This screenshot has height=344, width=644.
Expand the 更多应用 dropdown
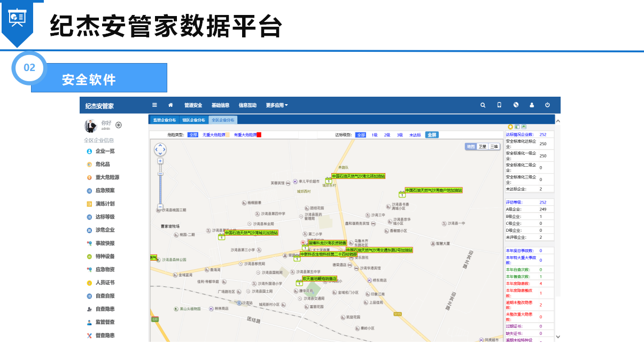(x=277, y=105)
